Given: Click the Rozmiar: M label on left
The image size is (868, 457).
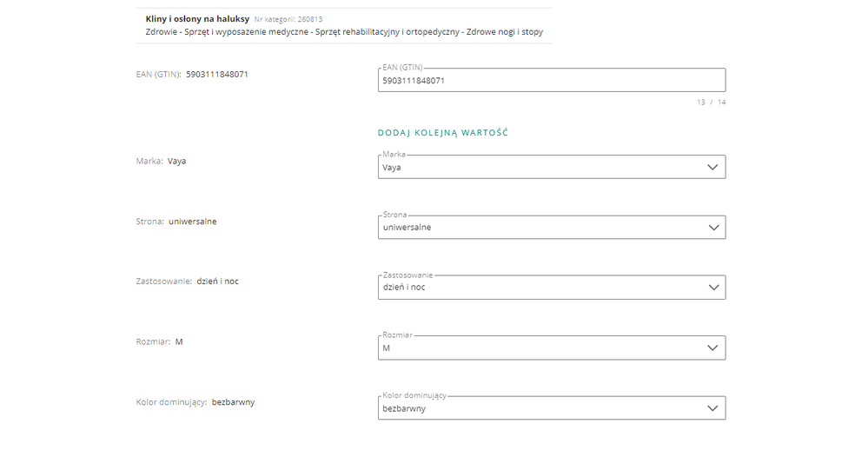Looking at the screenshot, I should point(160,341).
